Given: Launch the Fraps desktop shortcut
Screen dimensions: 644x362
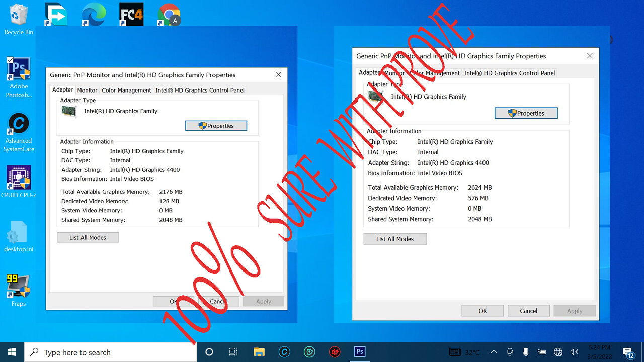Looking at the screenshot, I should coord(19,290).
